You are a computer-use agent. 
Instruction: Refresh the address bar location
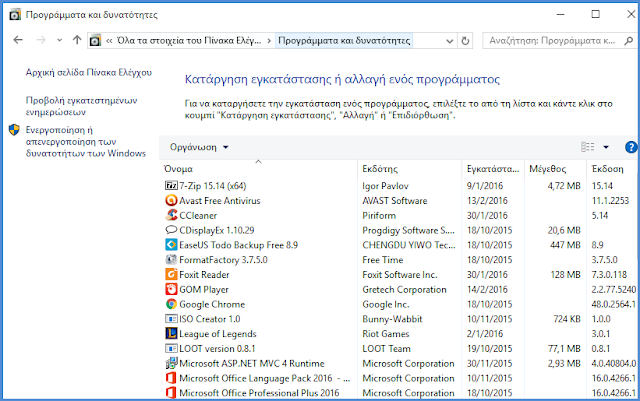[x=465, y=41]
